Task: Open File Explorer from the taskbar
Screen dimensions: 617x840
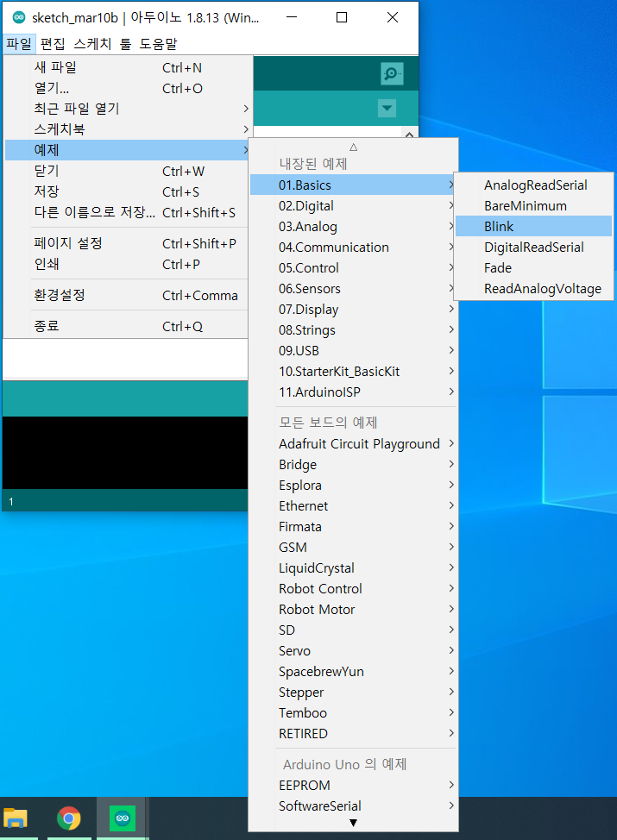Action: [16, 818]
